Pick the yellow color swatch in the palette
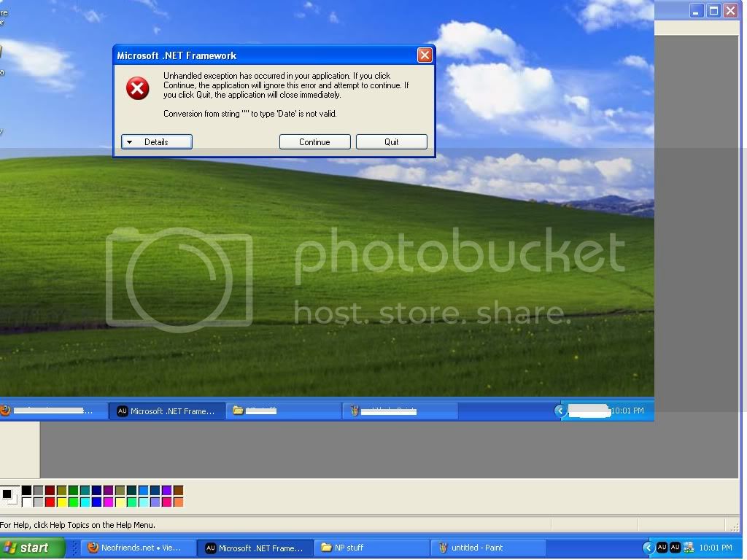Screen dimensions: 747x560 point(61,502)
